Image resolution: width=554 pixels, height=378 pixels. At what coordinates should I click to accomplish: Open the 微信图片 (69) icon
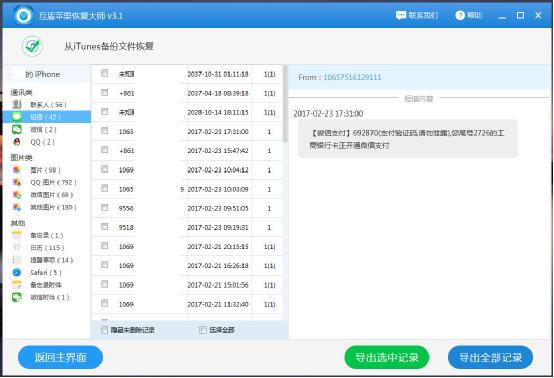(17, 195)
